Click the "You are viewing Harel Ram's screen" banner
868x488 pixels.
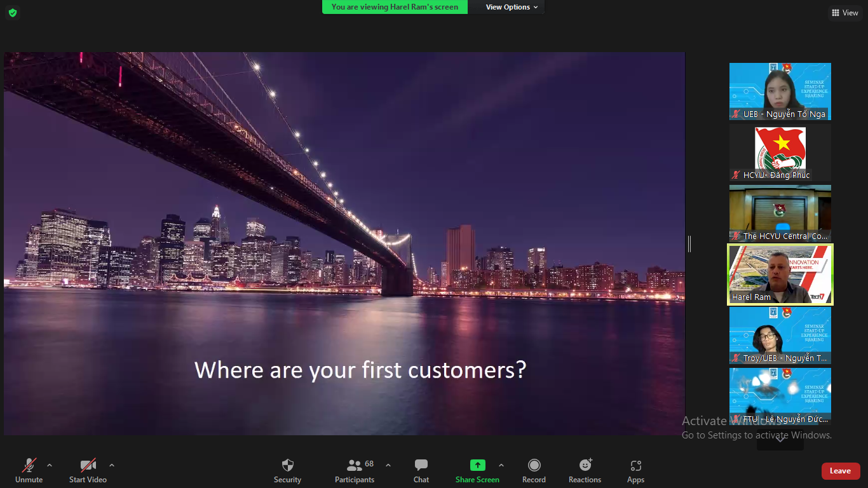pos(395,7)
